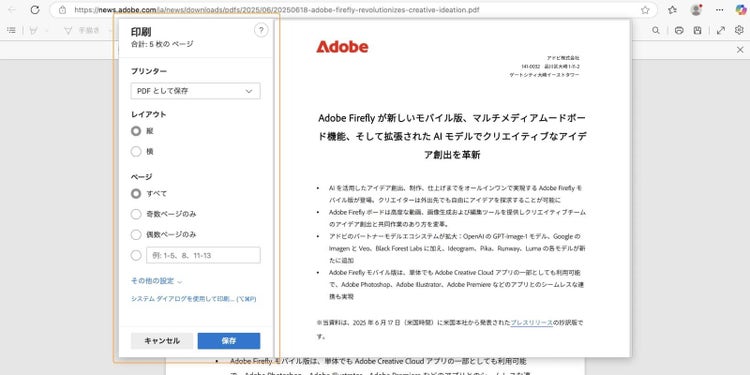The height and width of the screenshot is (375, 750).
Task: Click the PDF toolbar save icon
Action: (698, 31)
